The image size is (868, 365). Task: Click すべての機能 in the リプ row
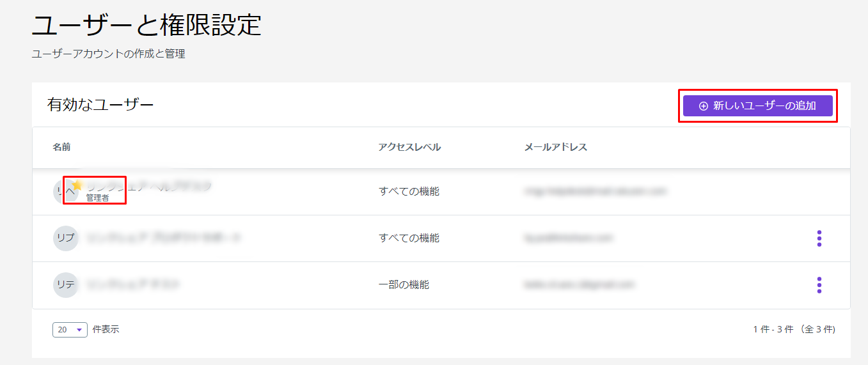pyautogui.click(x=409, y=238)
